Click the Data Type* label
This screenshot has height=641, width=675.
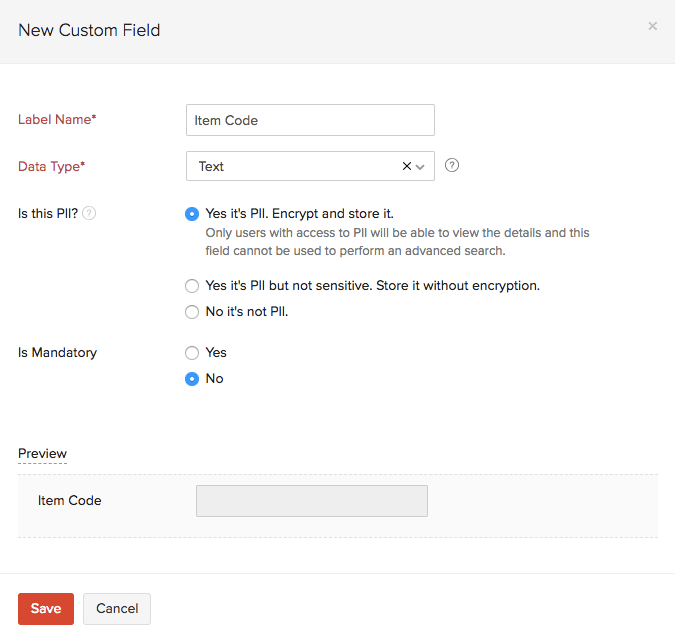[x=52, y=167]
